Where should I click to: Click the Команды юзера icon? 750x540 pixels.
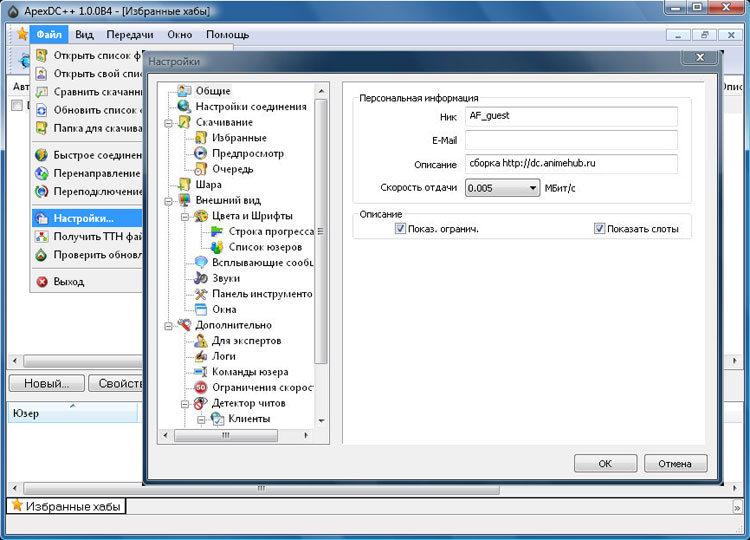tap(200, 372)
